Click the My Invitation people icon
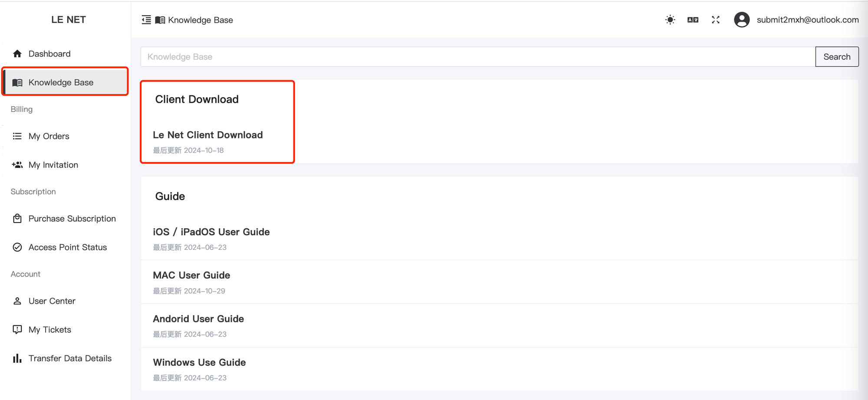Screen dimensions: 868x400 (x=17, y=165)
